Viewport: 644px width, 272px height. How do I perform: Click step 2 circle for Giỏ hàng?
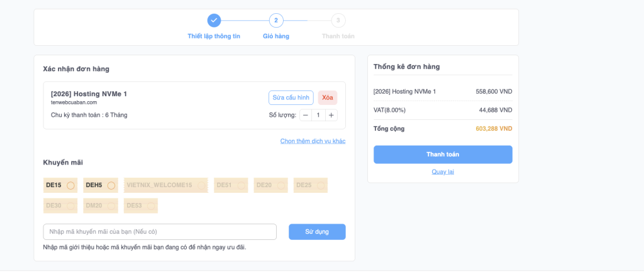(276, 20)
